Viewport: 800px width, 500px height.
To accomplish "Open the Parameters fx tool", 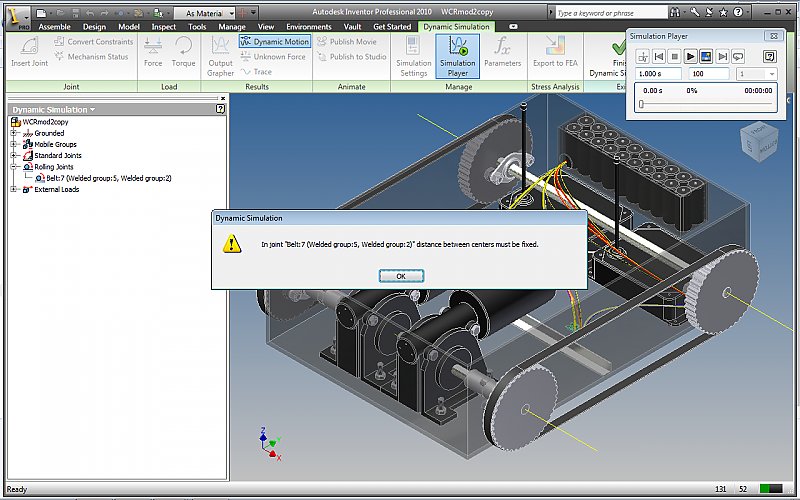I will coord(503,52).
